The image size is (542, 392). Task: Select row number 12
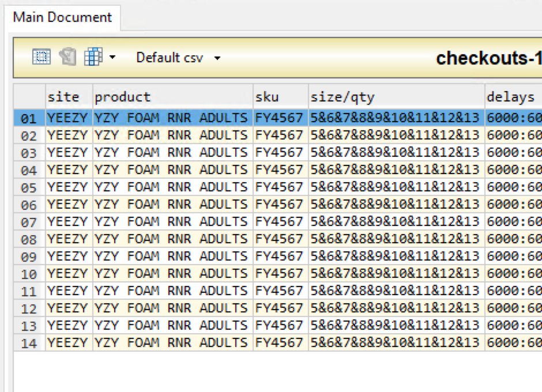tap(29, 308)
